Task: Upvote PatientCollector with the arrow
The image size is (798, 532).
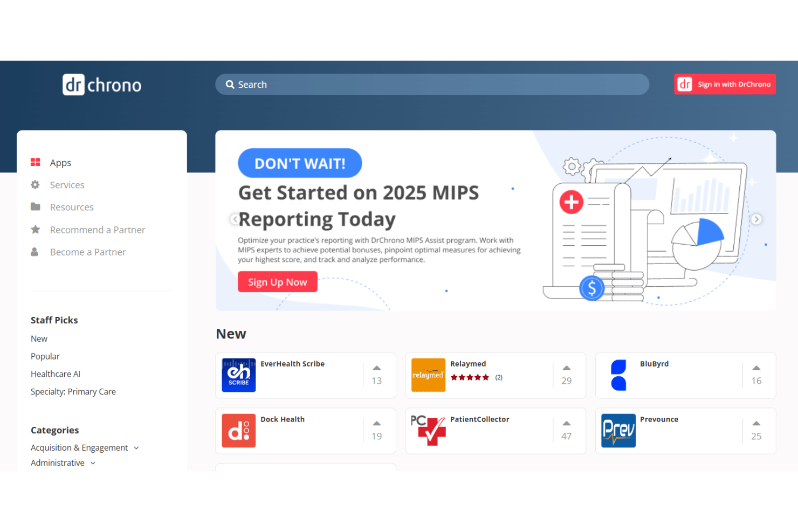Action: [x=567, y=424]
